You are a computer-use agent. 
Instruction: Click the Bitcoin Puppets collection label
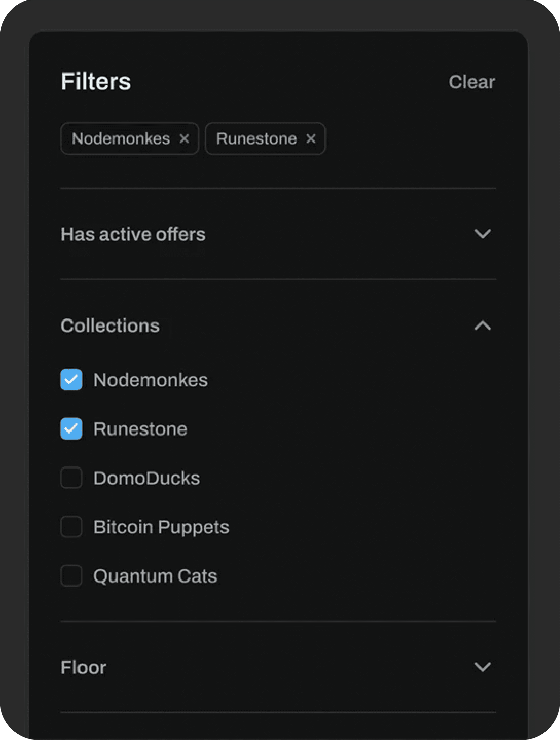point(161,527)
